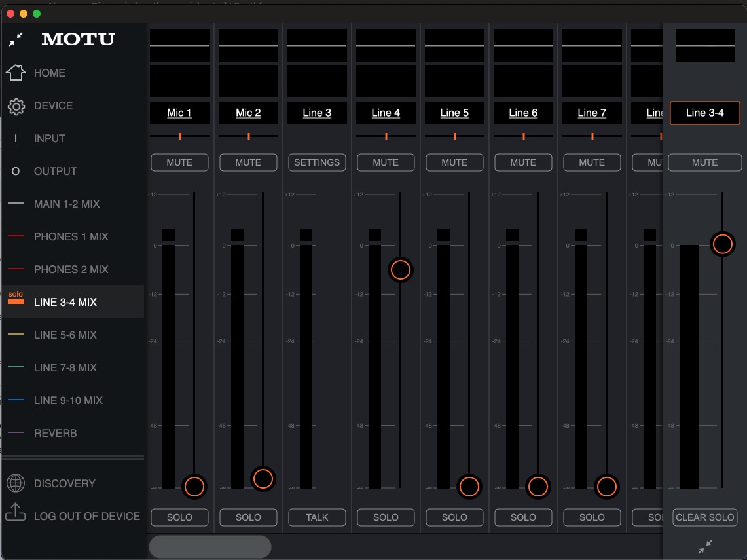This screenshot has width=747, height=560.
Task: Click the Mic 2 pan slider marker
Action: [249, 136]
